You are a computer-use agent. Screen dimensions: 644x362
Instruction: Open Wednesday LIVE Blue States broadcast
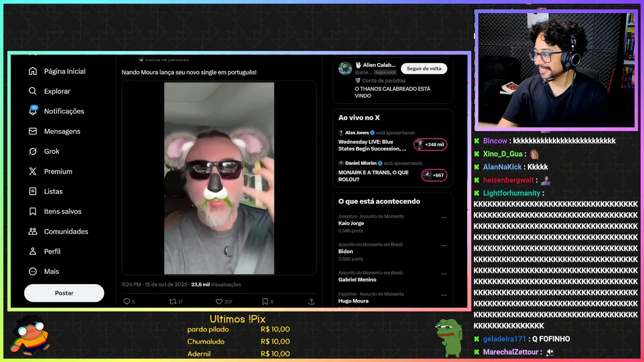pyautogui.click(x=372, y=145)
